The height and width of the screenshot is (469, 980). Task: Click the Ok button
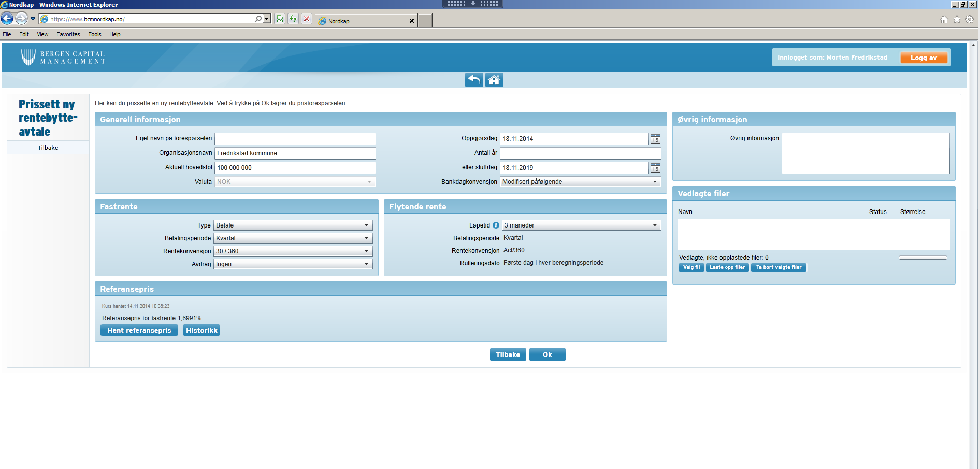[x=547, y=354]
